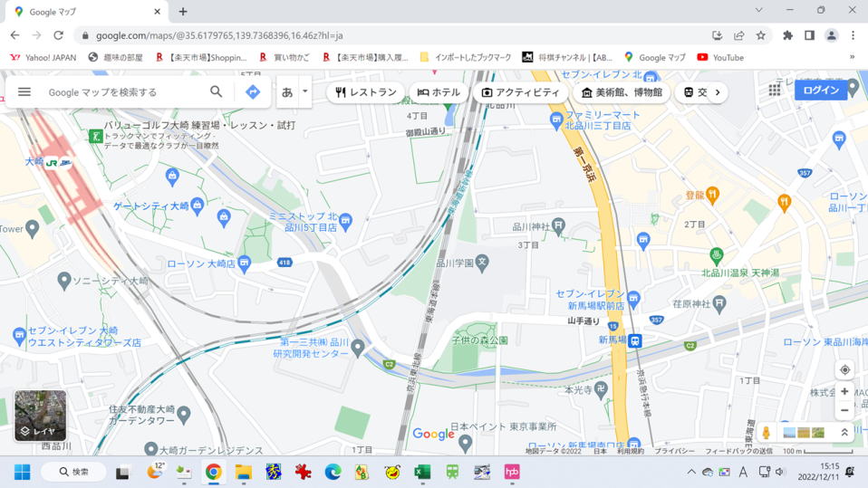Click the Japanese input 'あ' button
Viewport: 868px width, 488px height.
coord(287,91)
